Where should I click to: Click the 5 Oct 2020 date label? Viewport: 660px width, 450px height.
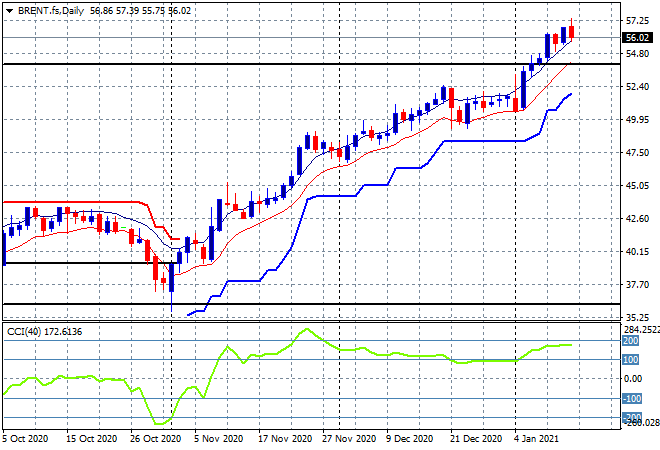(24, 438)
